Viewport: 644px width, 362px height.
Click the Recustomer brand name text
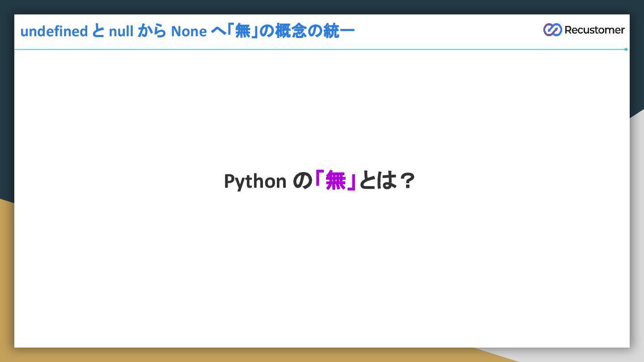(594, 30)
